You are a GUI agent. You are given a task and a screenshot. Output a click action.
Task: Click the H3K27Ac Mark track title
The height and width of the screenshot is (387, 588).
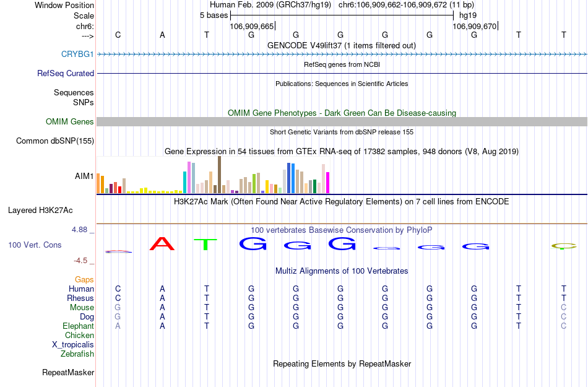(342, 202)
